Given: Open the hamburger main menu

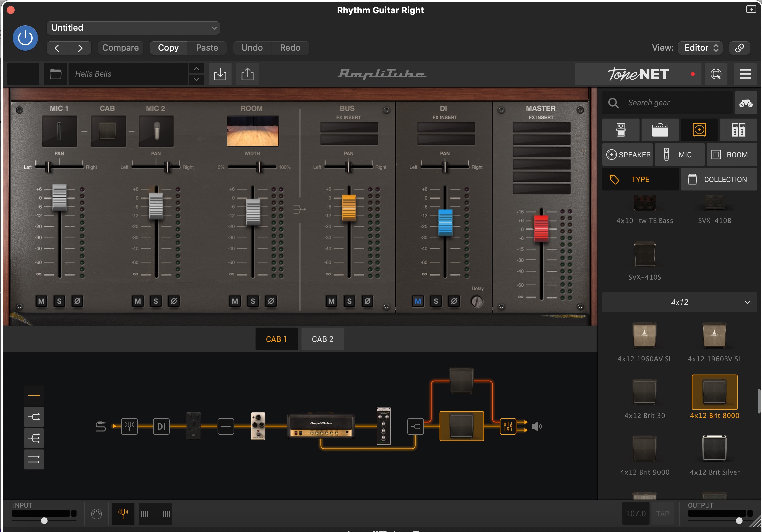Looking at the screenshot, I should click(745, 74).
